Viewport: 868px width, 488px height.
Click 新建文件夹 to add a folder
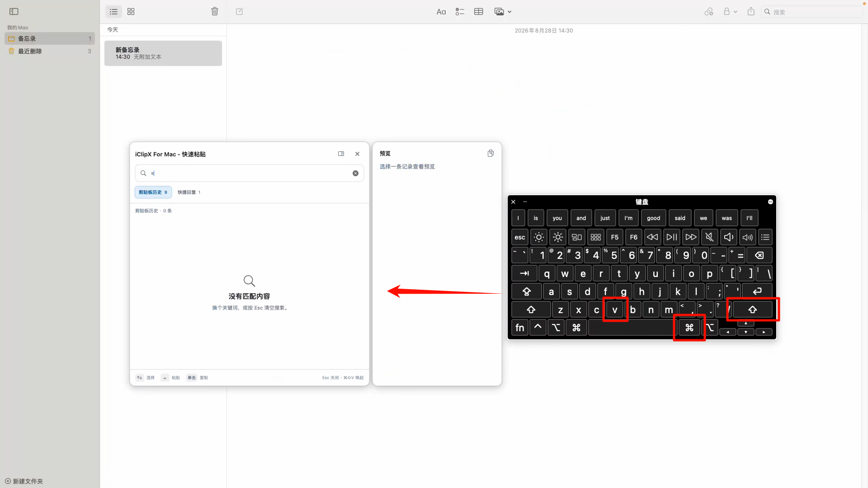click(x=24, y=481)
